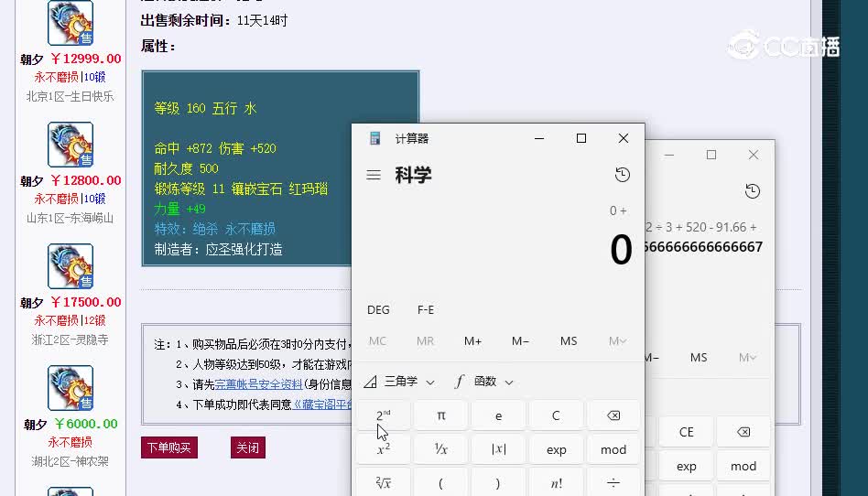The height and width of the screenshot is (496, 868).
Task: Click the absolute value key
Action: pos(499,449)
